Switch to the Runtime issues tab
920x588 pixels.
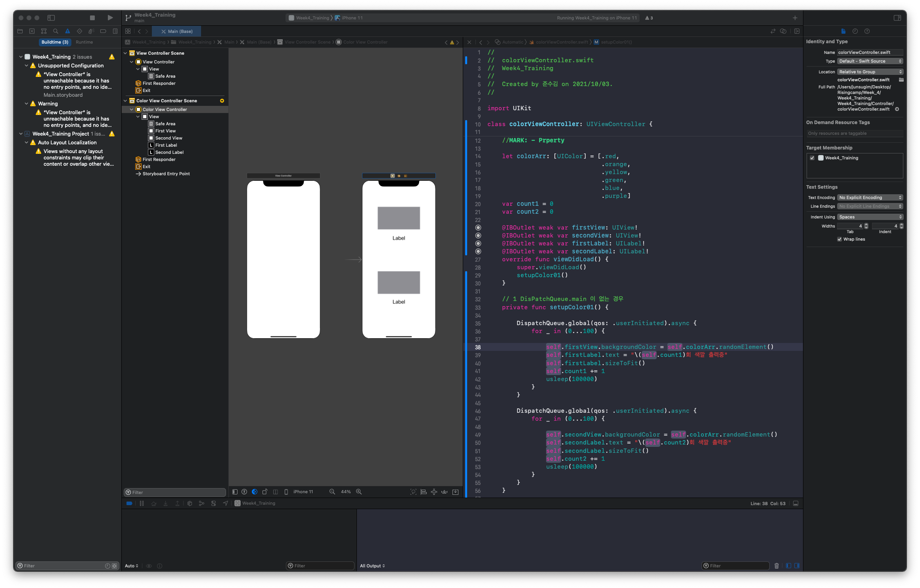(x=84, y=42)
